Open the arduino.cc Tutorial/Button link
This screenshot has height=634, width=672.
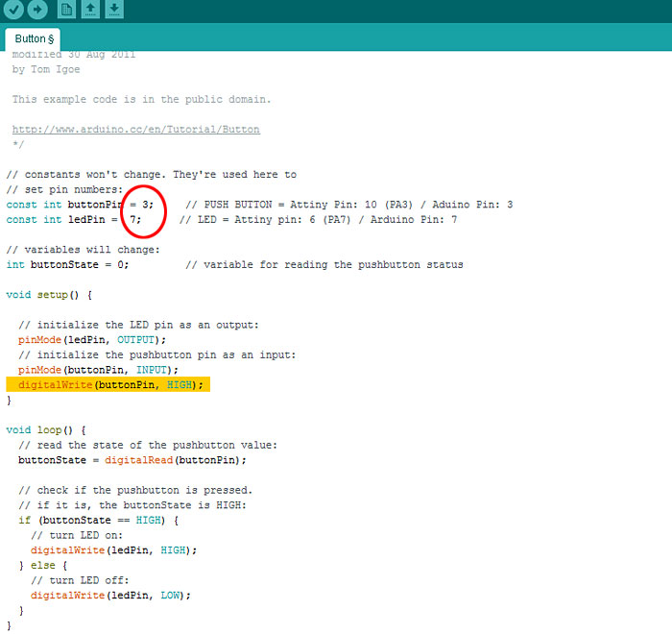[x=136, y=130]
